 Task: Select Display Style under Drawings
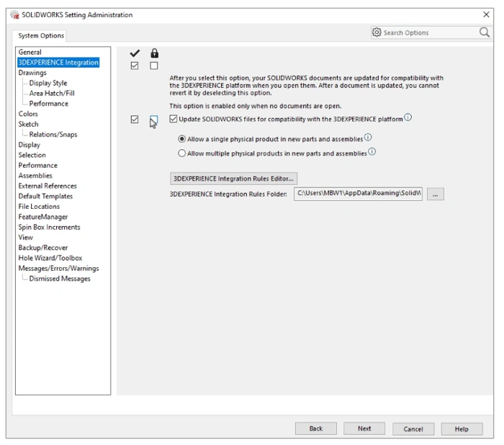click(48, 83)
